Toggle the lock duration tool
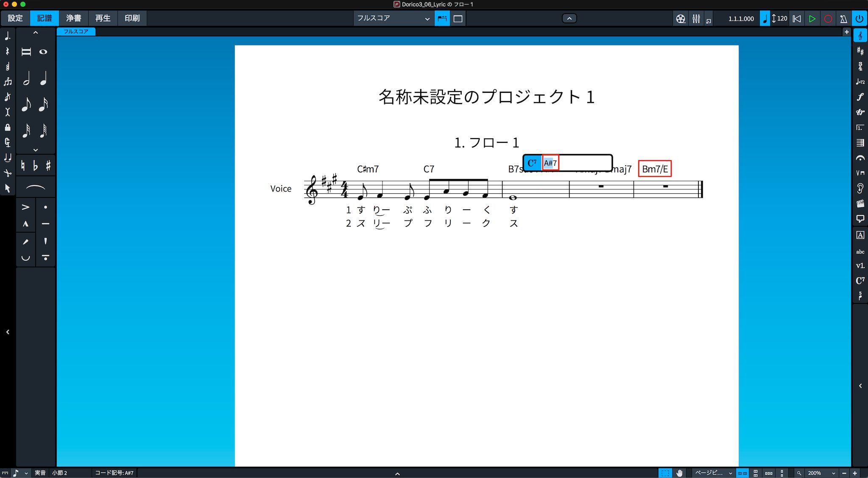 point(7,128)
